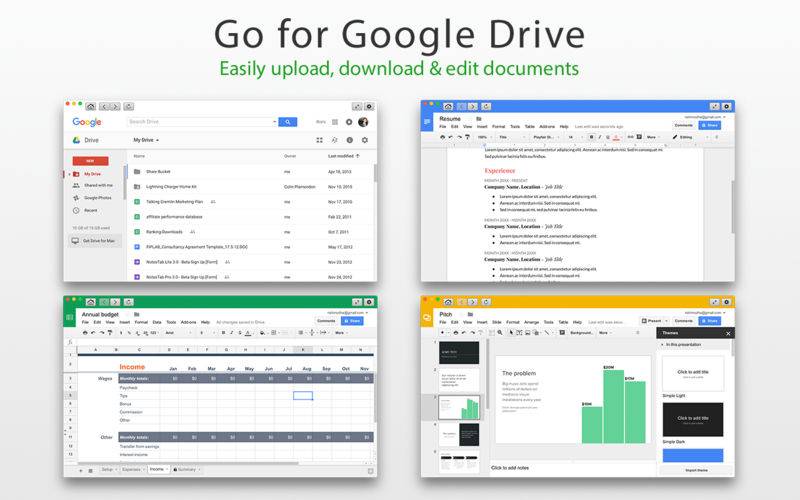Viewport: 800px width, 500px height.
Task: Click reload icon in Drive window toolbar
Action: [x=129, y=107]
